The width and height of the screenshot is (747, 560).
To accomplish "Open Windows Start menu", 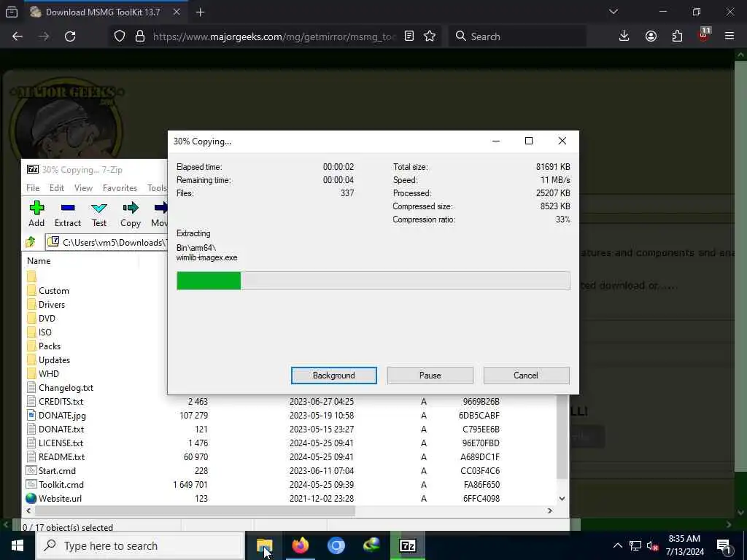I will click(x=18, y=545).
